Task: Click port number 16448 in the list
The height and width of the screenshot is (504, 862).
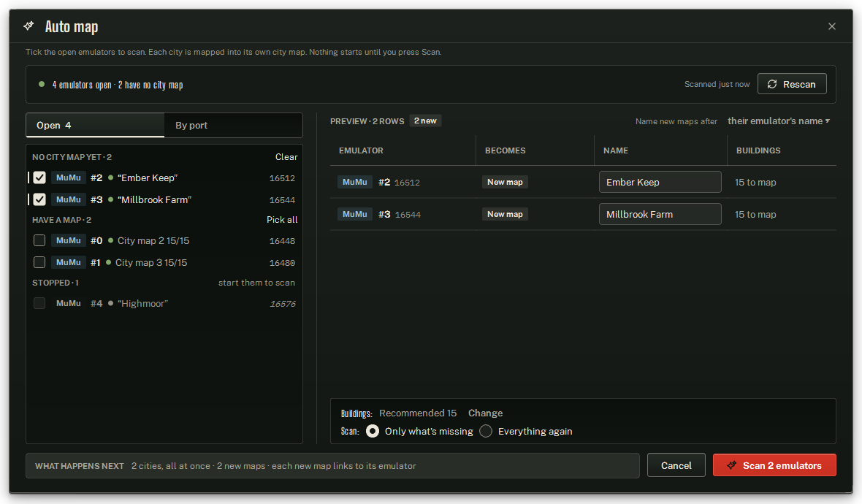Action: pyautogui.click(x=282, y=241)
